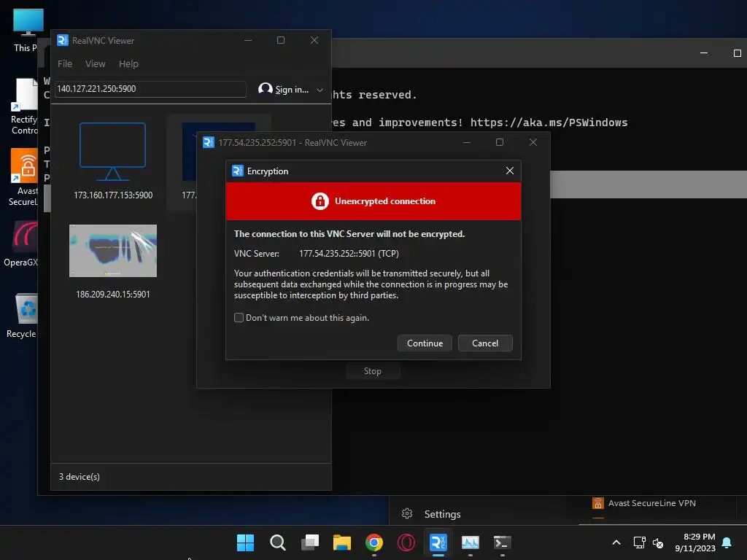747x560 pixels.
Task: Click RealVNC logo in main Viewer title bar
Action: click(63, 41)
